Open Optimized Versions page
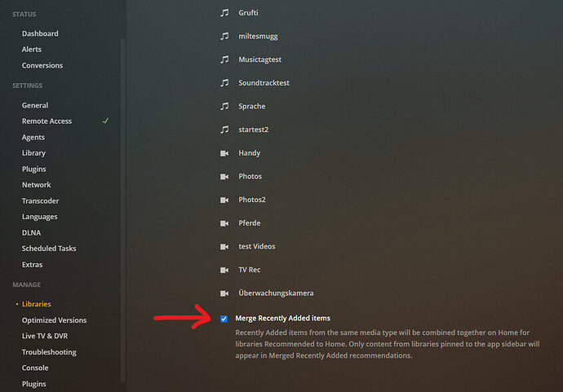 (x=54, y=320)
